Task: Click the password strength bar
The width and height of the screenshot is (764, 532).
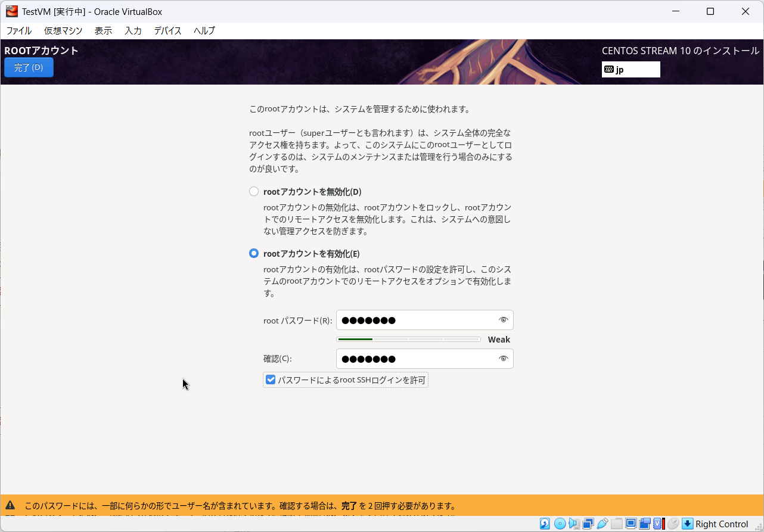Action: pos(408,339)
